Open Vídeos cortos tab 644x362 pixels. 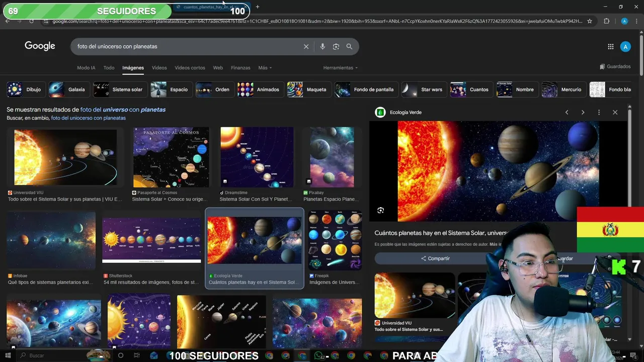pyautogui.click(x=190, y=68)
